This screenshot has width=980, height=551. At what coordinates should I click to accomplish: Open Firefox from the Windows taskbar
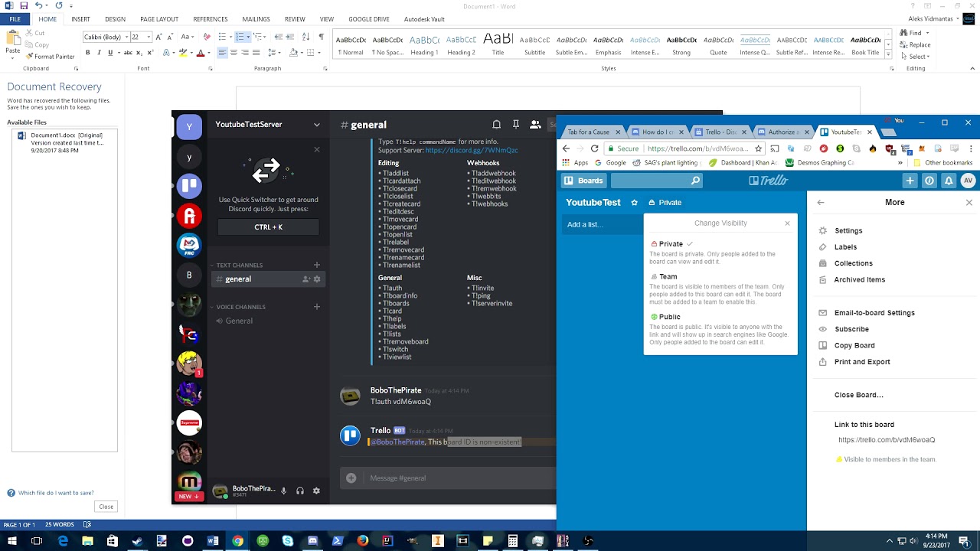click(362, 541)
